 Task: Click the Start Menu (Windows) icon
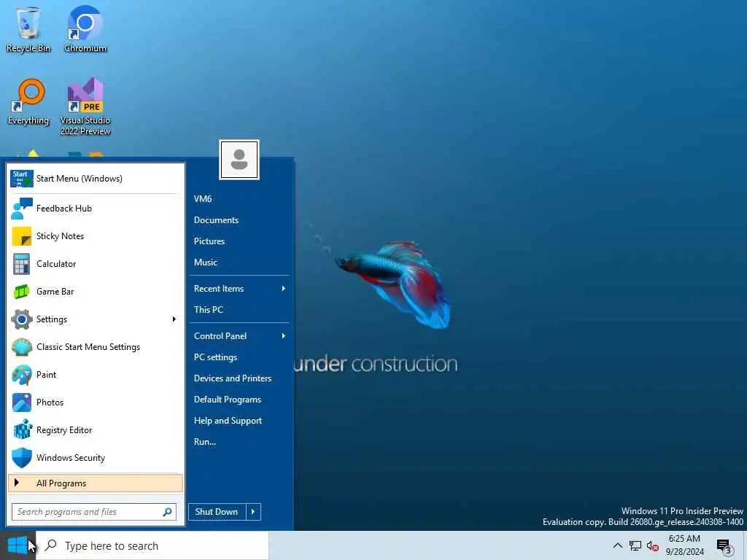[x=21, y=179]
